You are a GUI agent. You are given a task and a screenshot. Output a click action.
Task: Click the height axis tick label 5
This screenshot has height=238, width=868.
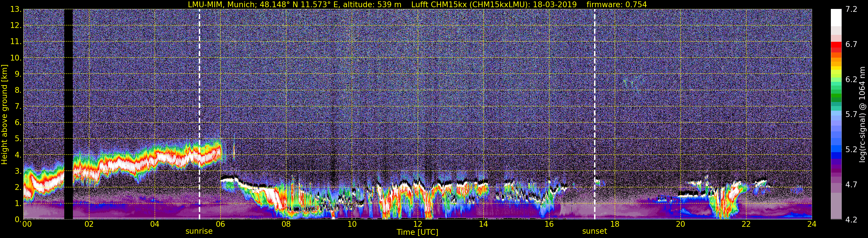(18, 139)
